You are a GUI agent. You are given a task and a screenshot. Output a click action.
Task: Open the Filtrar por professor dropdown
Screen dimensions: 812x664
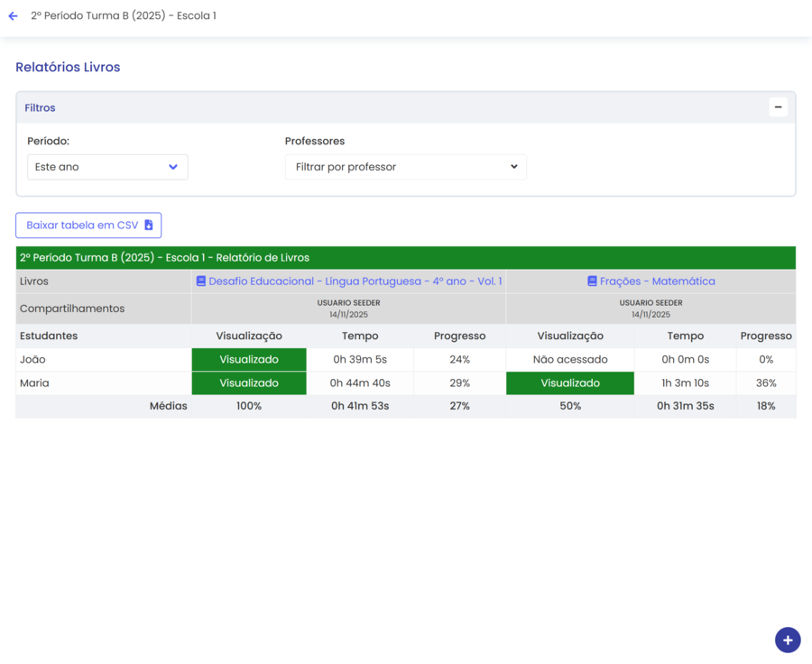[405, 167]
